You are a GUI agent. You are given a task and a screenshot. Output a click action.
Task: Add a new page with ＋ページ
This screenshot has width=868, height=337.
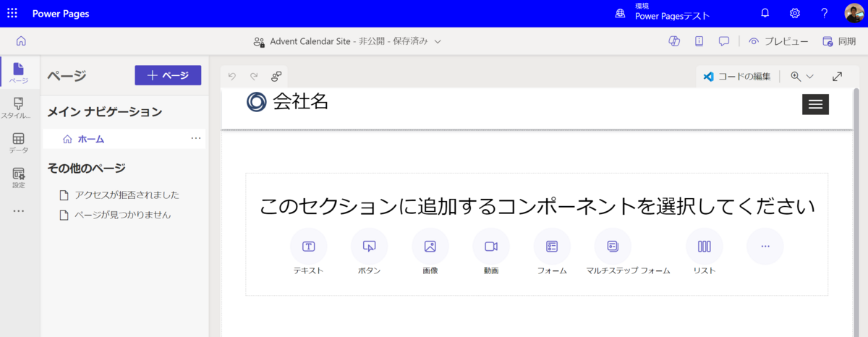(x=168, y=75)
